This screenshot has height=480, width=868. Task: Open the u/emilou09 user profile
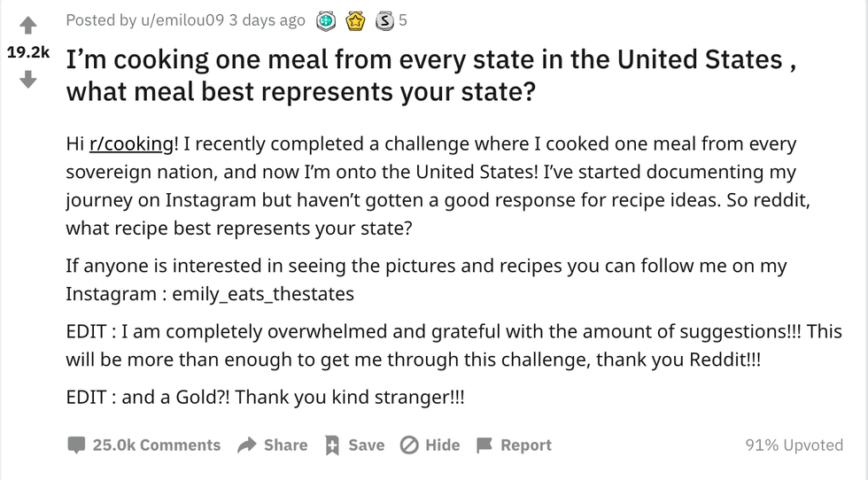tap(182, 20)
